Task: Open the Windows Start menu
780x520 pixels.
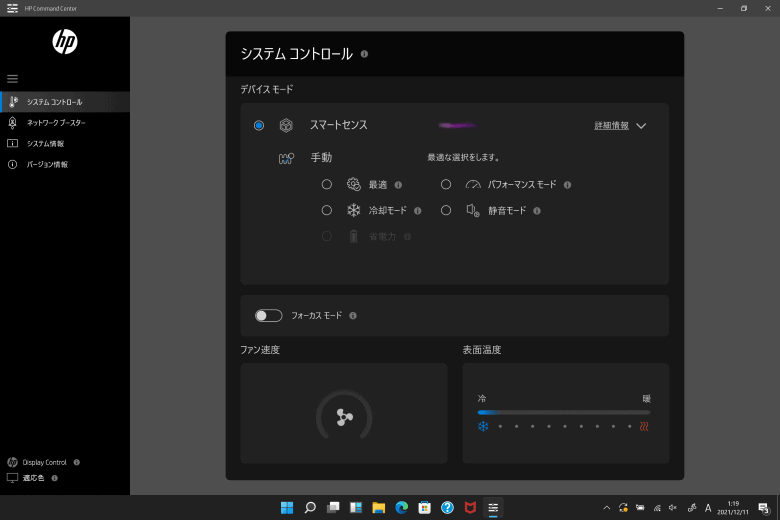Action: coord(287,508)
